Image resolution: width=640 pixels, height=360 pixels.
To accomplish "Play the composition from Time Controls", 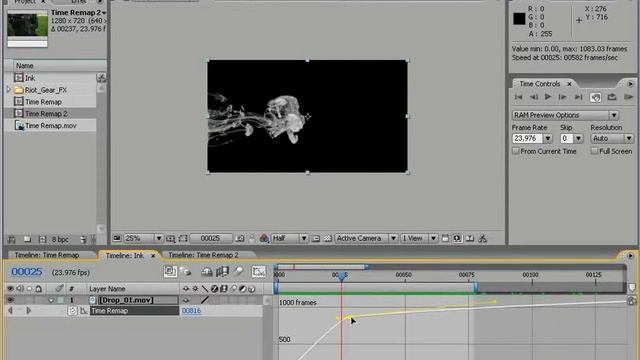I will pyautogui.click(x=548, y=97).
